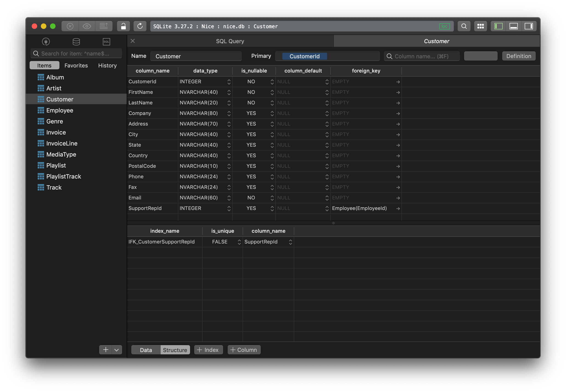The height and width of the screenshot is (392, 566).
Task: Click the toolbar search magnifier icon
Action: [x=464, y=26]
